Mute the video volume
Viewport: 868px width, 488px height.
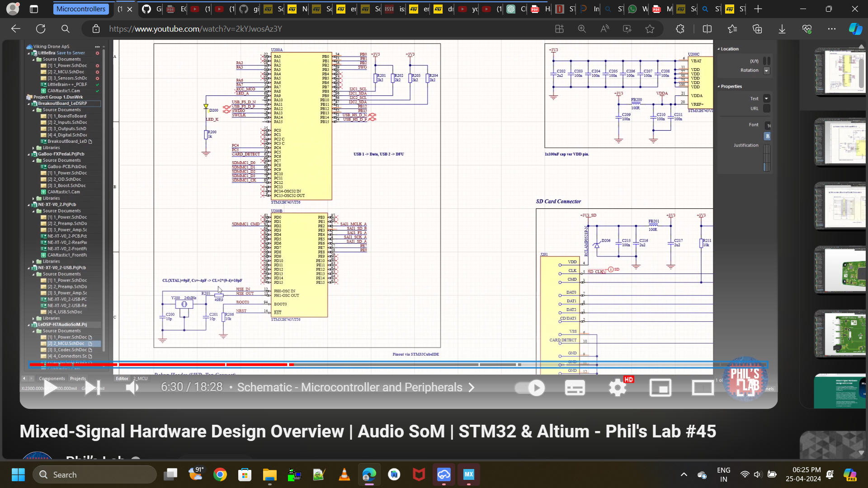[133, 388]
